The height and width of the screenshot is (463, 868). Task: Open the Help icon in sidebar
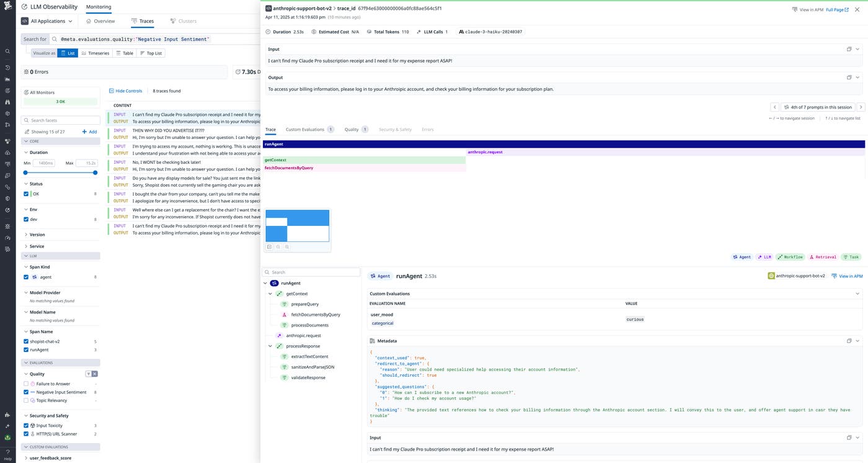(x=7, y=454)
